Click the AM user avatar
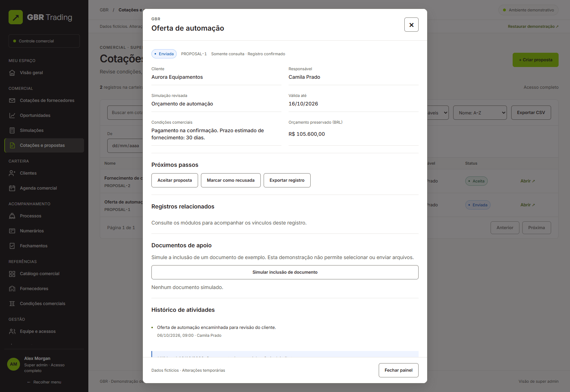570x392 pixels. pyautogui.click(x=14, y=364)
